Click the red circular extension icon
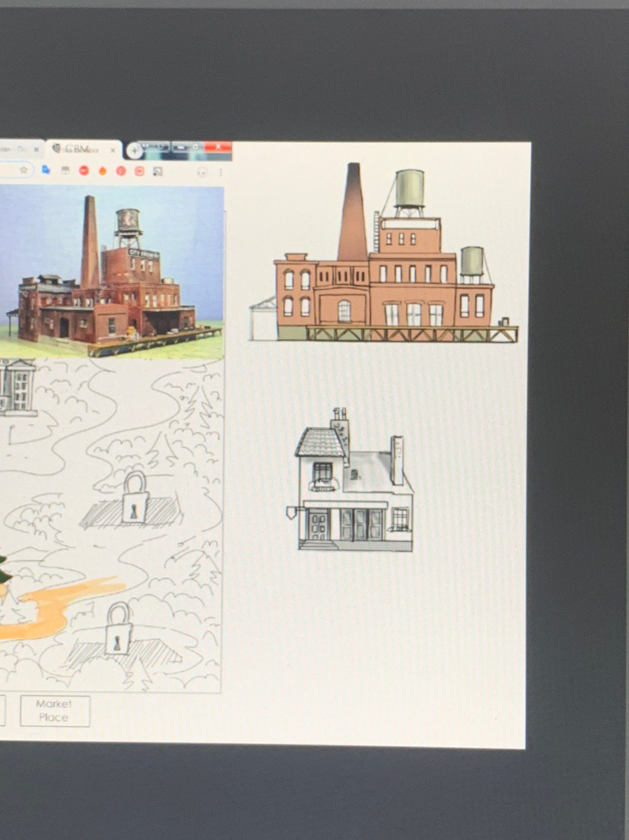The width and height of the screenshot is (629, 840). coord(84,171)
